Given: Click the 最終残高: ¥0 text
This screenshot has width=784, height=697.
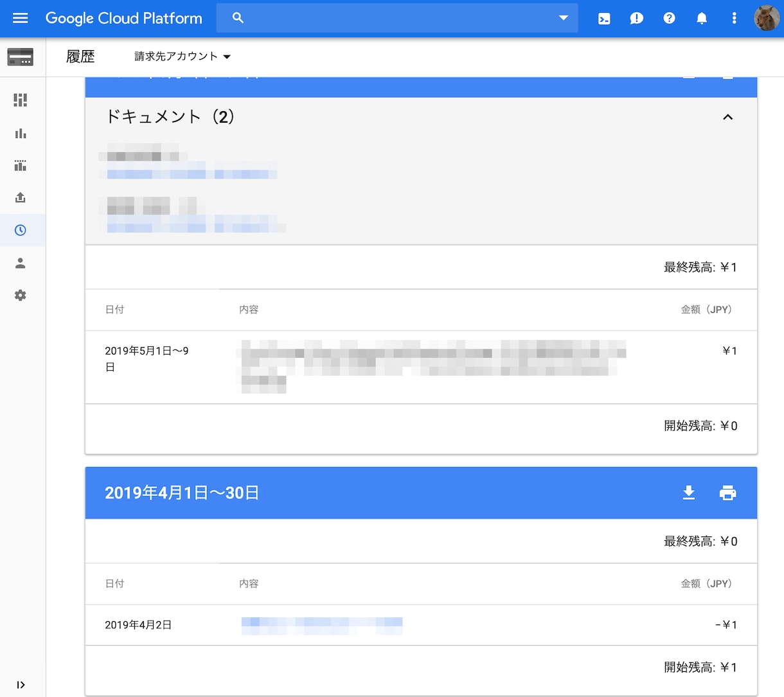Looking at the screenshot, I should 700,542.
